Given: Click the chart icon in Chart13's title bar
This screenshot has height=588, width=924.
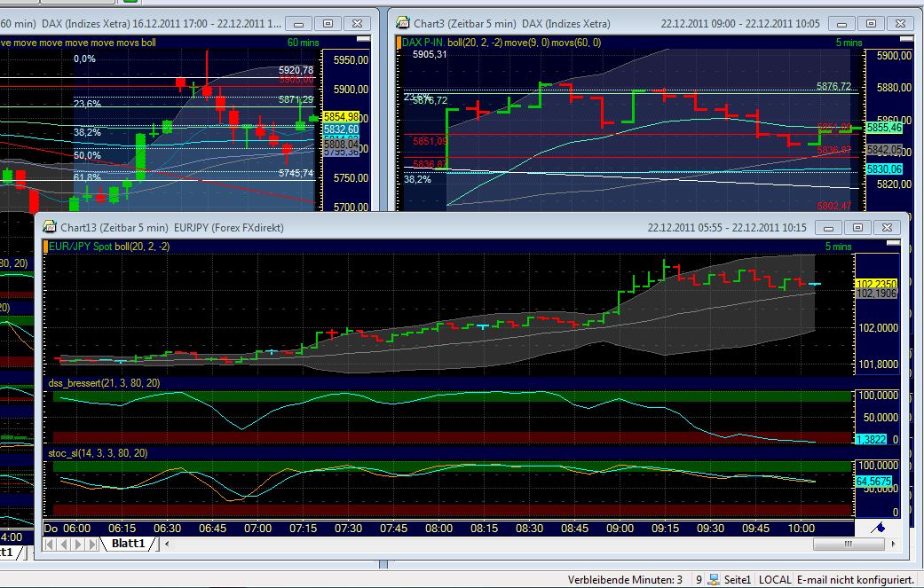Looking at the screenshot, I should pos(49,228).
